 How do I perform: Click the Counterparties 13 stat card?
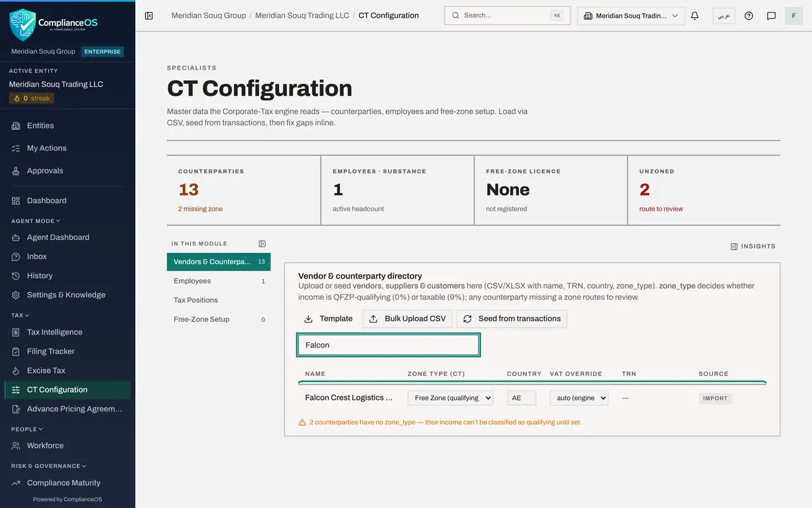[x=244, y=190]
